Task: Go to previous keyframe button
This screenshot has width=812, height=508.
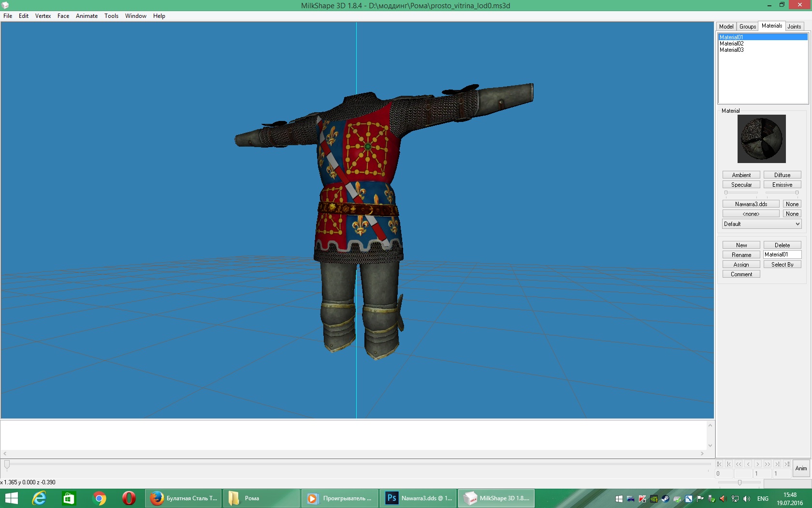Action: pyautogui.click(x=729, y=464)
